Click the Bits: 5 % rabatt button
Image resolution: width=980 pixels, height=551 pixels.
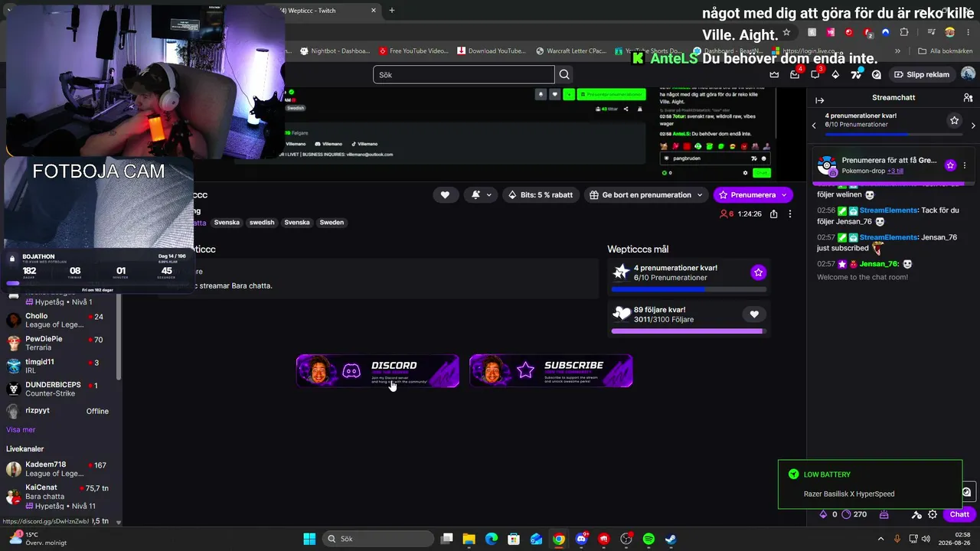tap(541, 195)
